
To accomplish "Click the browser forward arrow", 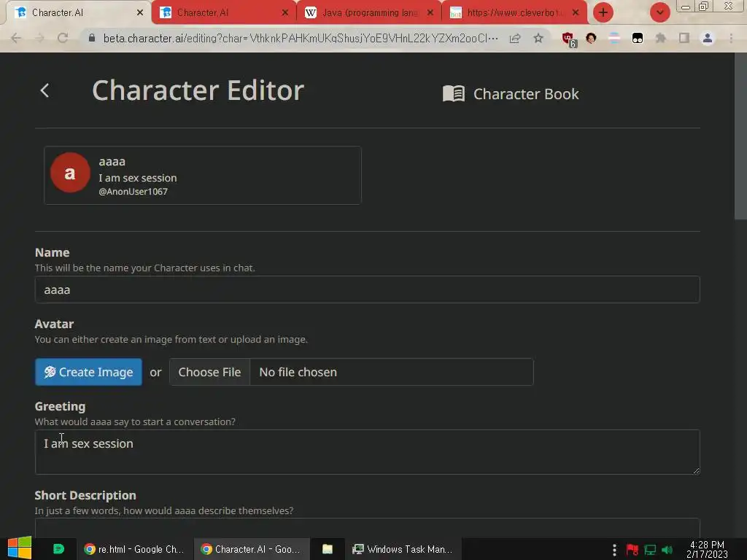I will 39,38.
